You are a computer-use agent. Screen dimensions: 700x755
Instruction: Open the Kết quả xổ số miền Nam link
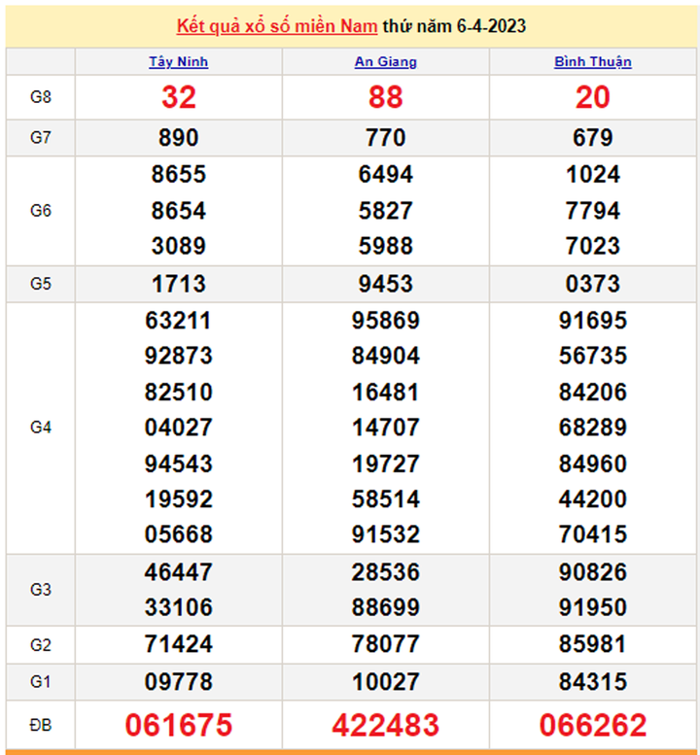click(x=277, y=26)
